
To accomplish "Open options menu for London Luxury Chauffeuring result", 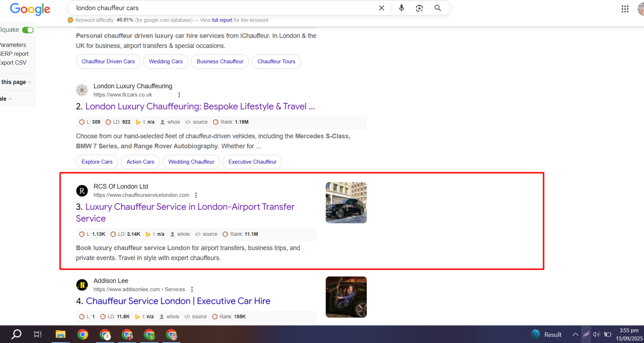I will (x=179, y=95).
